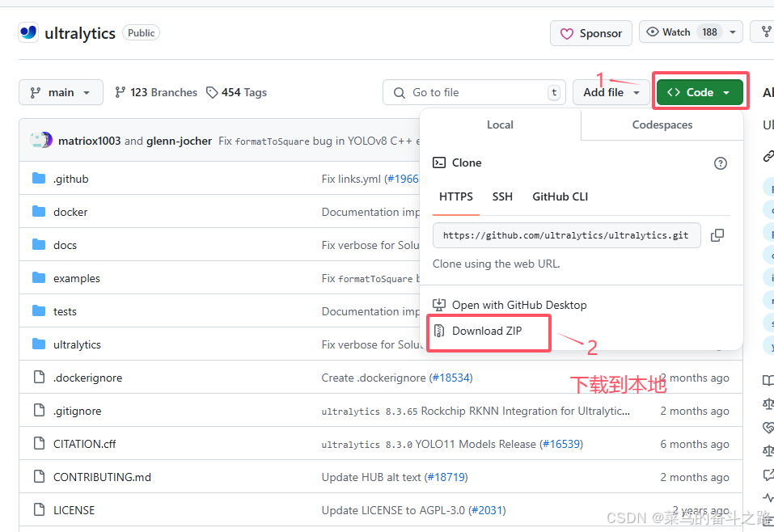The image size is (774, 532).
Task: Open the CITATION.cff file name
Action: (84, 444)
